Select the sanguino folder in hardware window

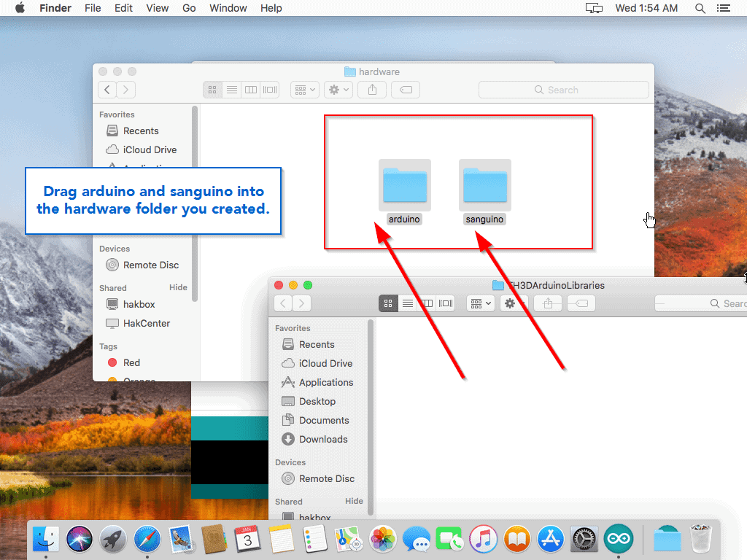tap(484, 185)
